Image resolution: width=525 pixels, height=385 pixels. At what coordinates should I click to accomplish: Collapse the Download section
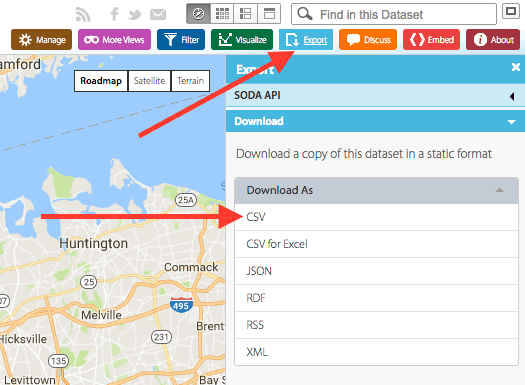[x=375, y=121]
